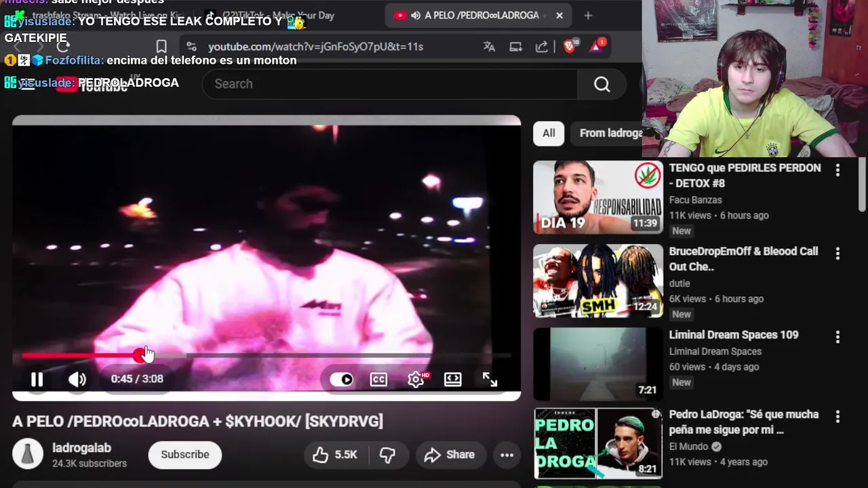The width and height of the screenshot is (868, 488).
Task: Mute tab audio speaker icon
Action: (416, 16)
